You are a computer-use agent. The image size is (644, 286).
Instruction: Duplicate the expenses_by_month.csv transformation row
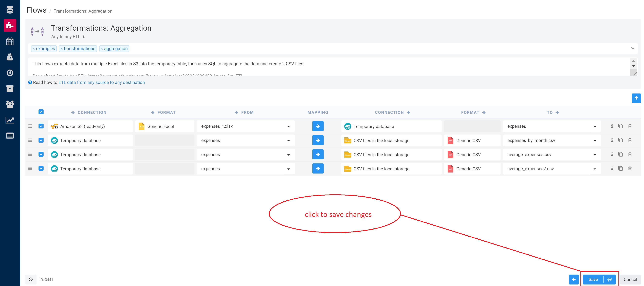pyautogui.click(x=620, y=140)
